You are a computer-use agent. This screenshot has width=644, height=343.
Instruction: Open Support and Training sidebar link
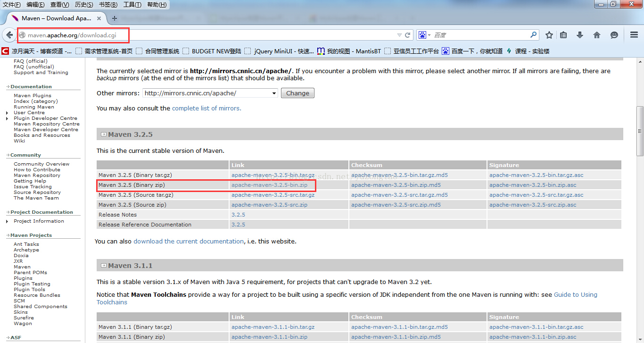click(41, 73)
